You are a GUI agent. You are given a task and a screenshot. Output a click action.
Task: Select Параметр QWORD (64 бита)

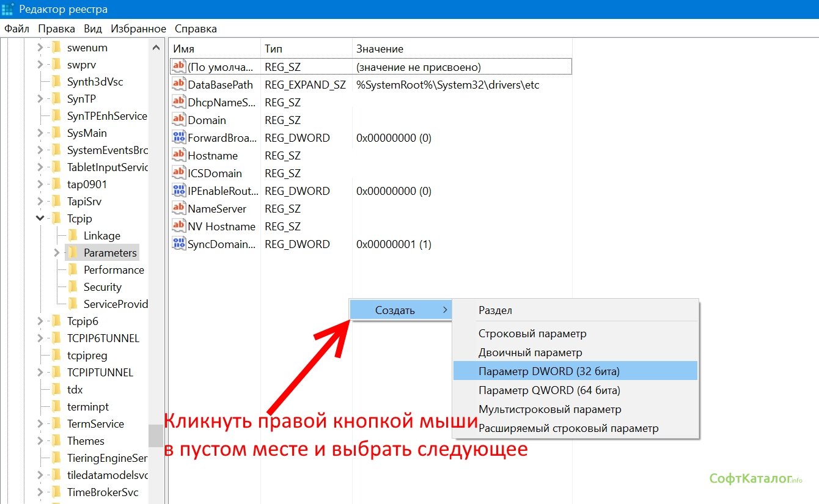[x=575, y=390]
